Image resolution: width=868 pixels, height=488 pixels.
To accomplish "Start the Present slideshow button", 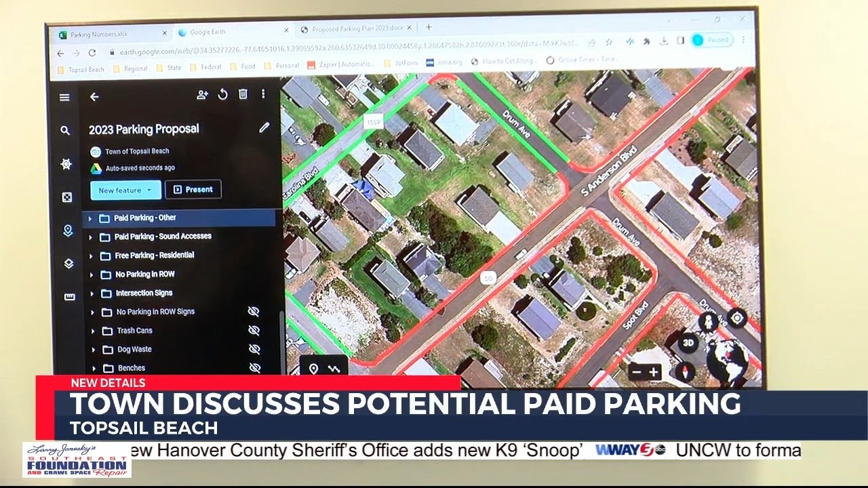I will point(193,189).
